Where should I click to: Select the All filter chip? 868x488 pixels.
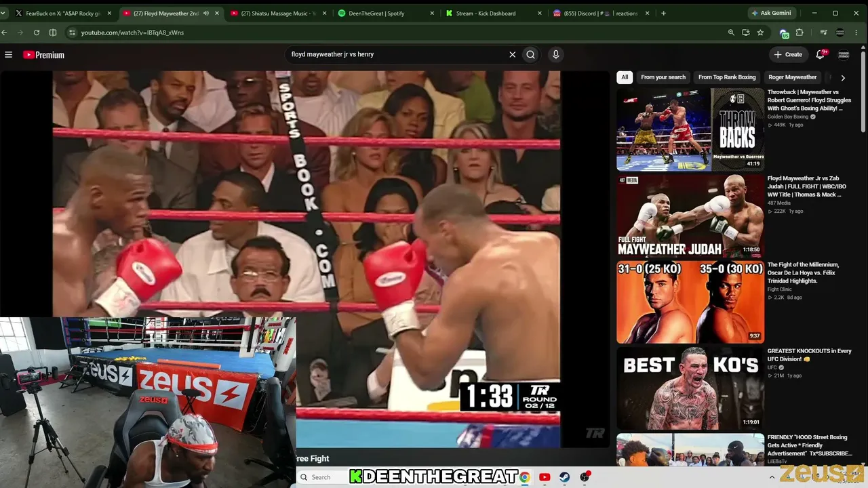coord(625,77)
